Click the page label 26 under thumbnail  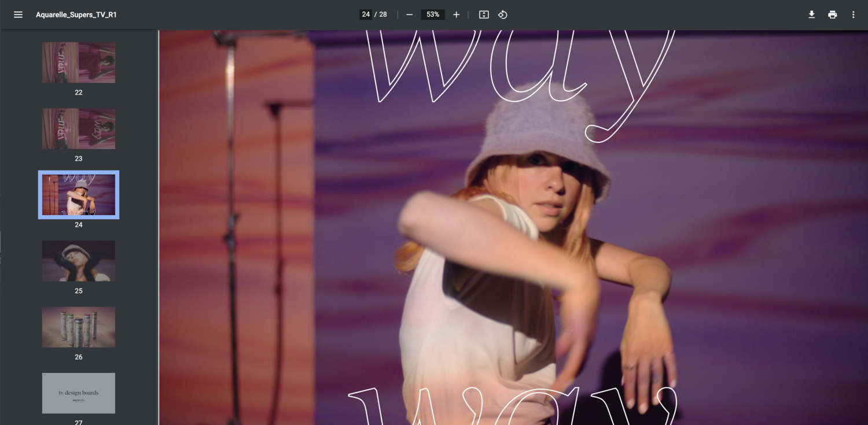click(79, 357)
